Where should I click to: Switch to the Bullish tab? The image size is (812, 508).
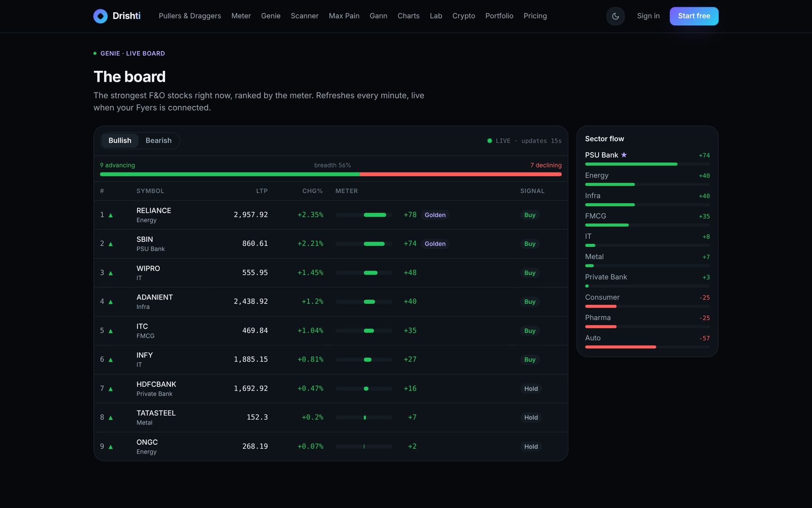120,140
